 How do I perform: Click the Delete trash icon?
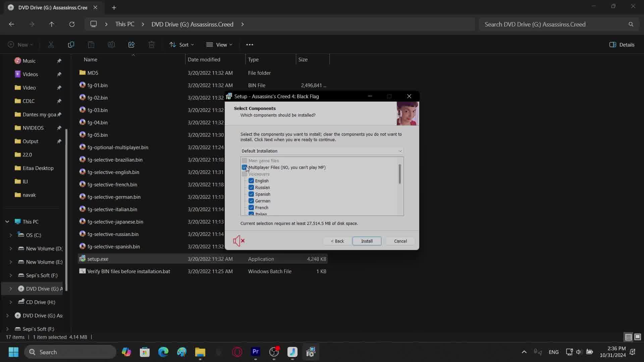pos(152,45)
